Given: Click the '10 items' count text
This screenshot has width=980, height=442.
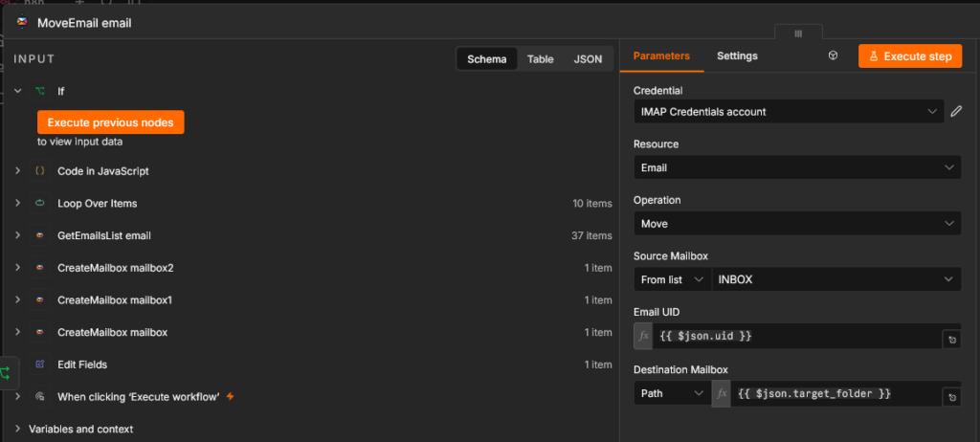Looking at the screenshot, I should [x=592, y=203].
